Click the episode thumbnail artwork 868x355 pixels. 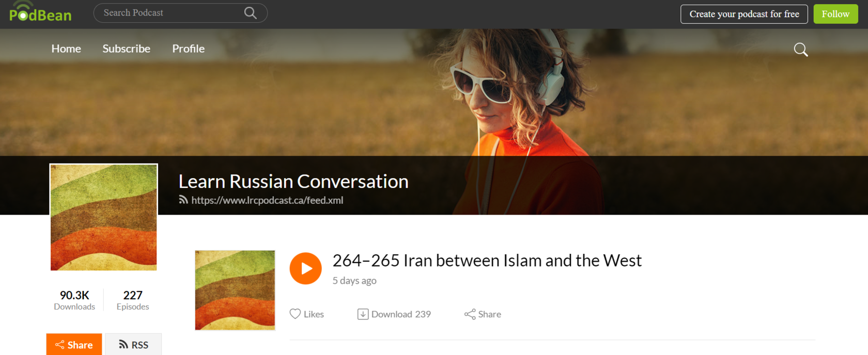coord(235,290)
